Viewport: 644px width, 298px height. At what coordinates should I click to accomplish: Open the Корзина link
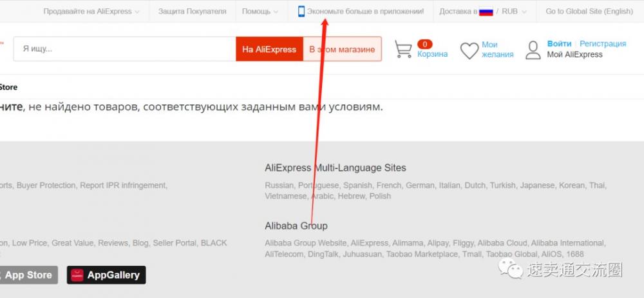(433, 54)
